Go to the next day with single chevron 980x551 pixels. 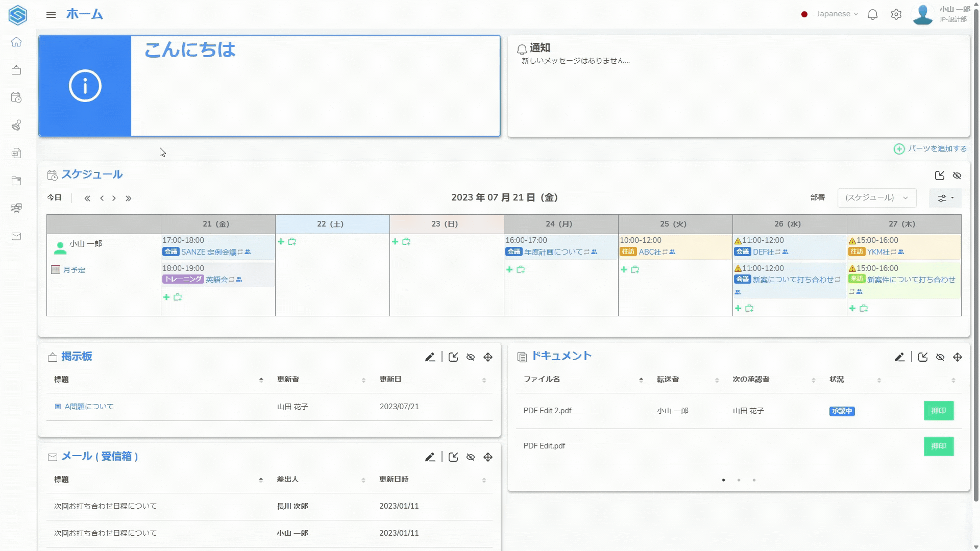[x=114, y=198]
